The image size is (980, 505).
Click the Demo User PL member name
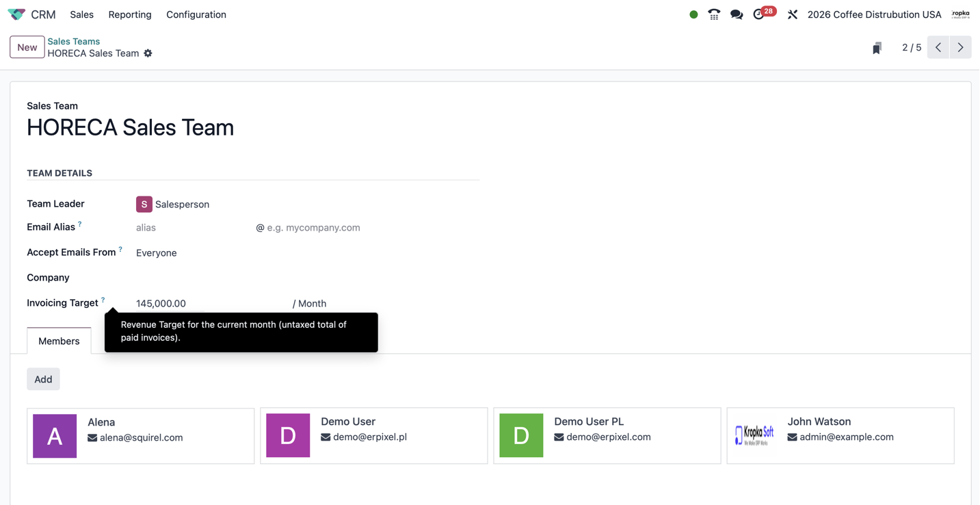click(589, 422)
